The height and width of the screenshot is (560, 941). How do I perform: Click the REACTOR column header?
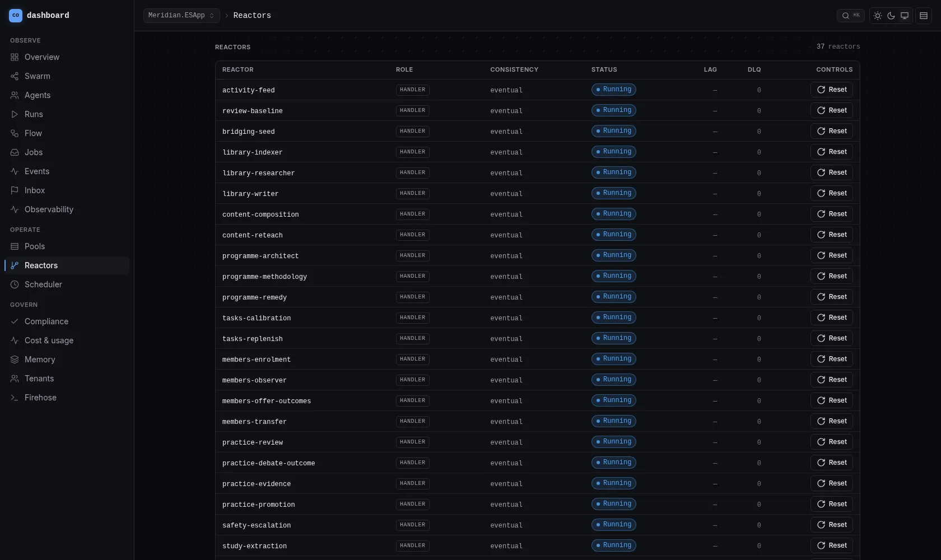click(237, 69)
